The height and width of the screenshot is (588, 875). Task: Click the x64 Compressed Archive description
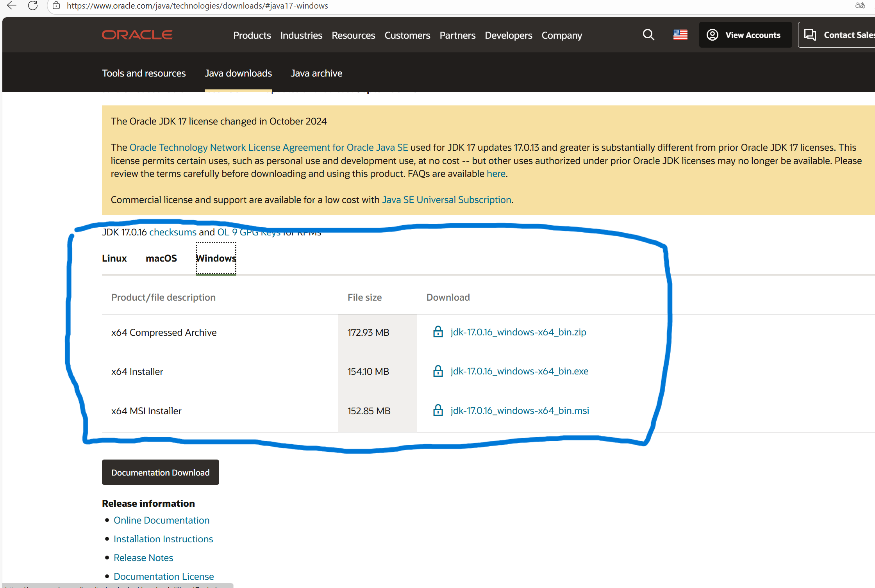click(x=164, y=332)
